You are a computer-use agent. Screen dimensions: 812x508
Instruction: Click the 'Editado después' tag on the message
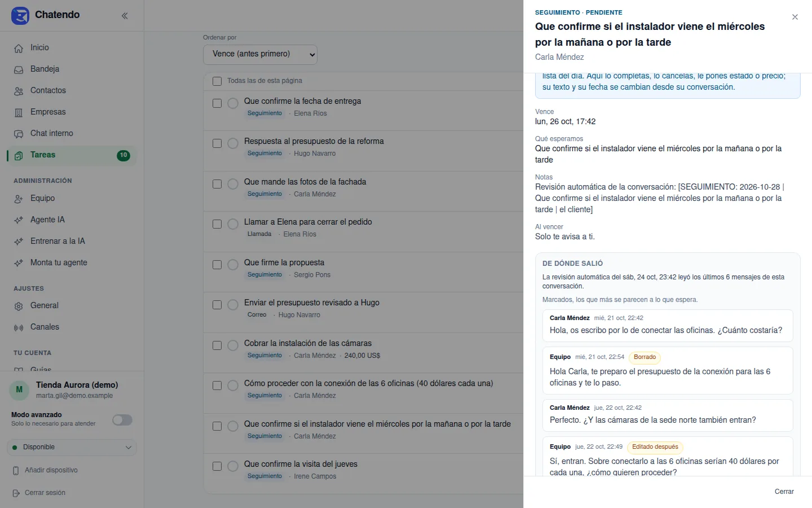(655, 447)
